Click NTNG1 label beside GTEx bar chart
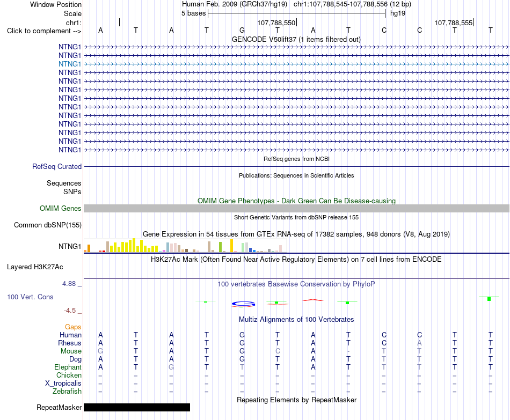Viewport: 510px width, 420px height. pos(70,246)
